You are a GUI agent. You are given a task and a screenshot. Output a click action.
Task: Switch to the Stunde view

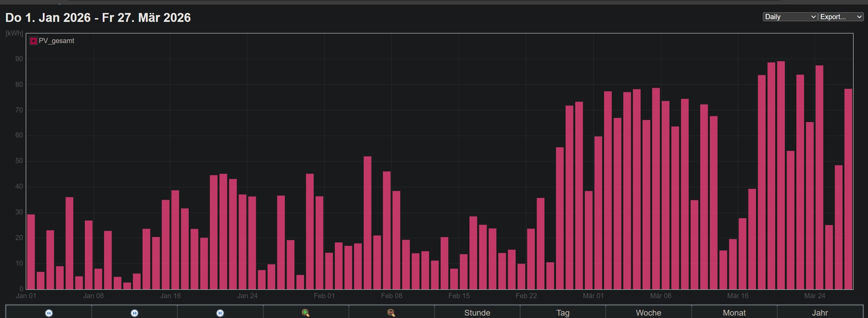coord(477,313)
